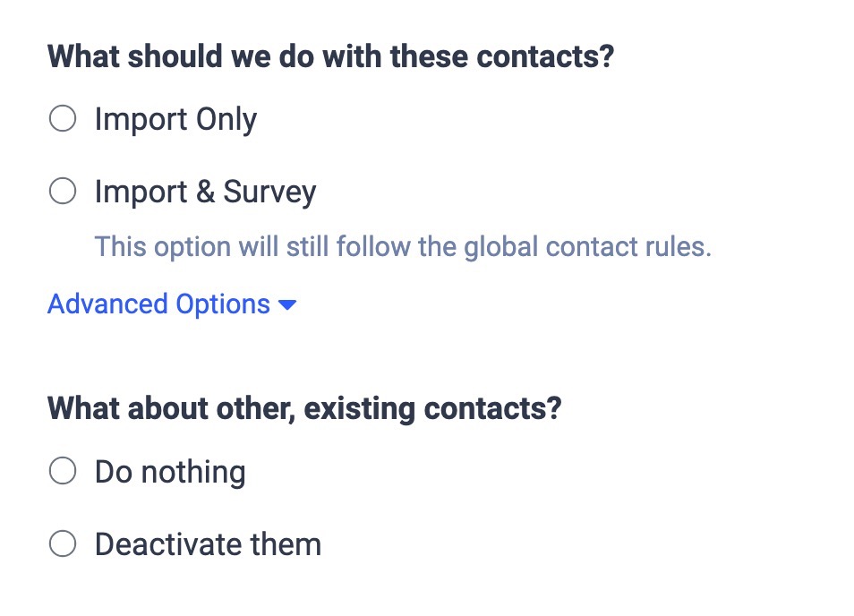Click the 'Import Only' option label text
This screenshot has height=616, width=854.
click(175, 119)
